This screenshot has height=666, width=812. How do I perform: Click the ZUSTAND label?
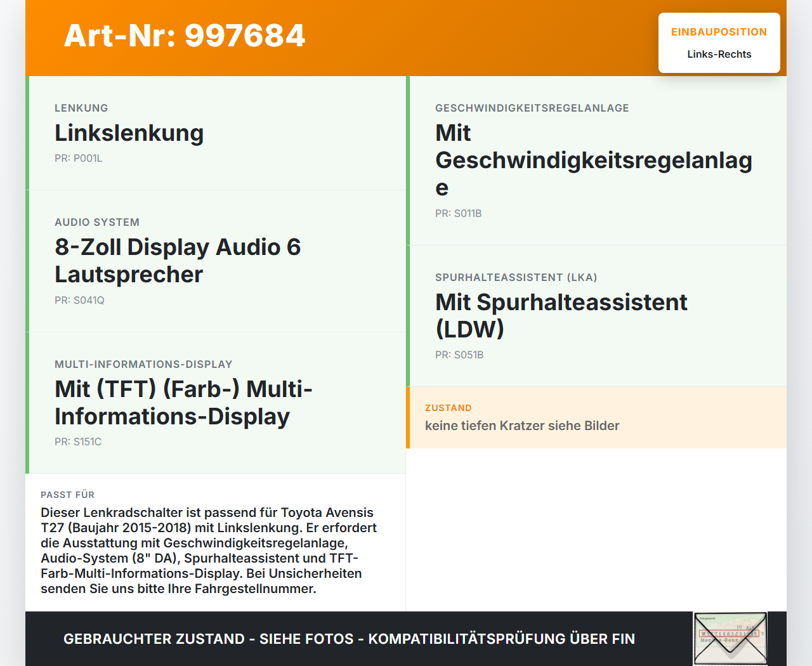[x=449, y=408]
